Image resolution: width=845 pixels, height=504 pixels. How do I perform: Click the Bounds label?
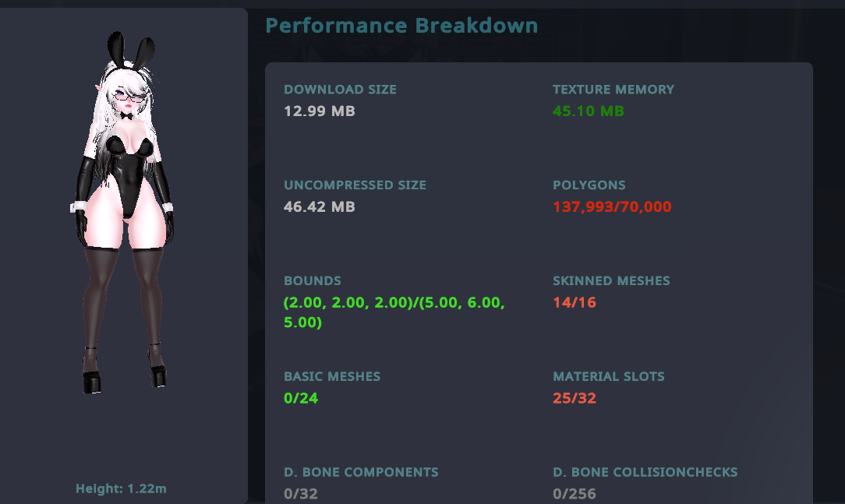click(313, 281)
